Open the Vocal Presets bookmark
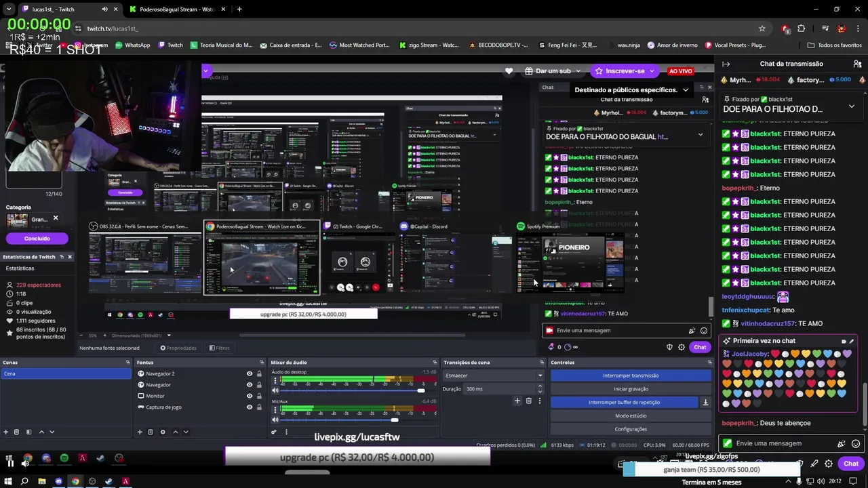Image resolution: width=868 pixels, height=488 pixels. [736, 45]
